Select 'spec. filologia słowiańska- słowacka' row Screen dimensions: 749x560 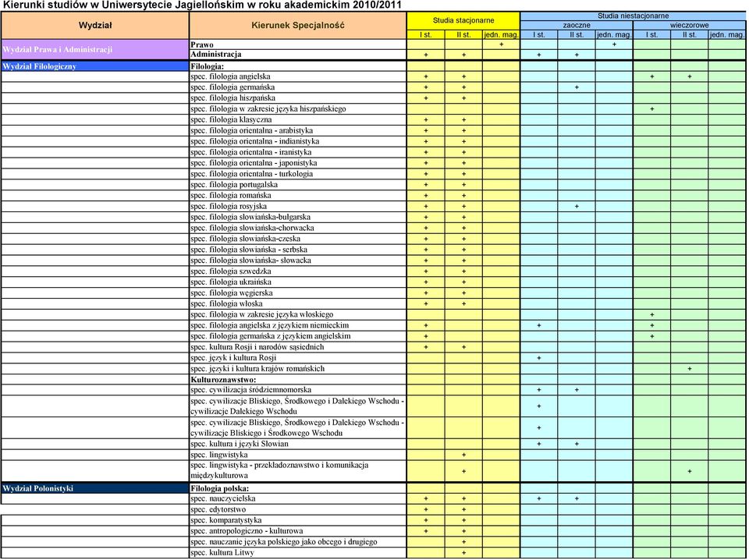[x=297, y=261]
